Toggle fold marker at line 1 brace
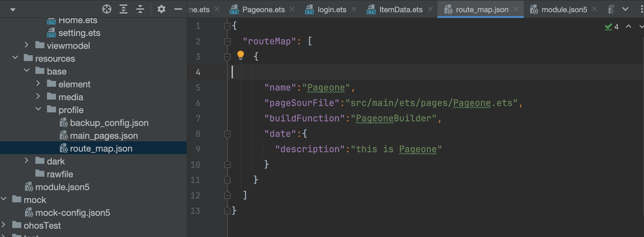 coord(227,26)
